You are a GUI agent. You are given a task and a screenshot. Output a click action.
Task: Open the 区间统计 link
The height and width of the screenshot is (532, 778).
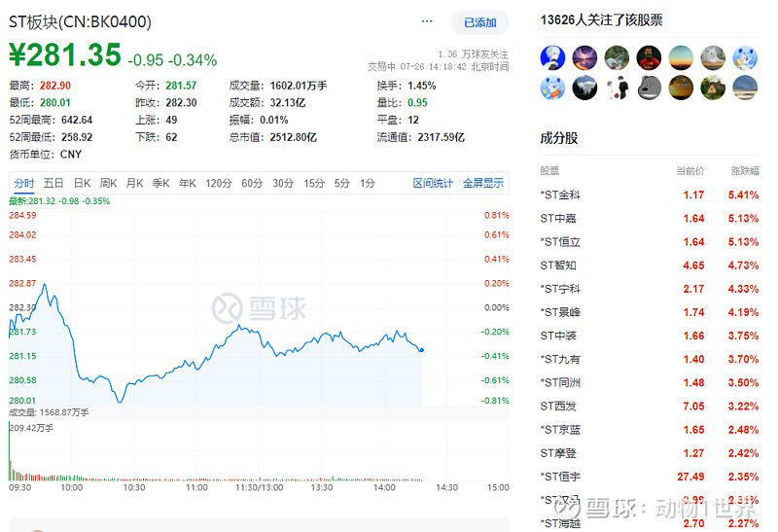433,183
